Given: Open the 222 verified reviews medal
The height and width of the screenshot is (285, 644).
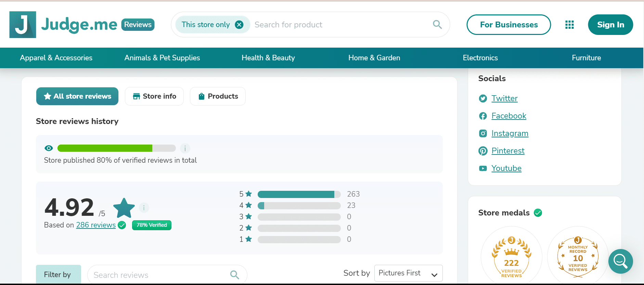Looking at the screenshot, I should coord(512,257).
